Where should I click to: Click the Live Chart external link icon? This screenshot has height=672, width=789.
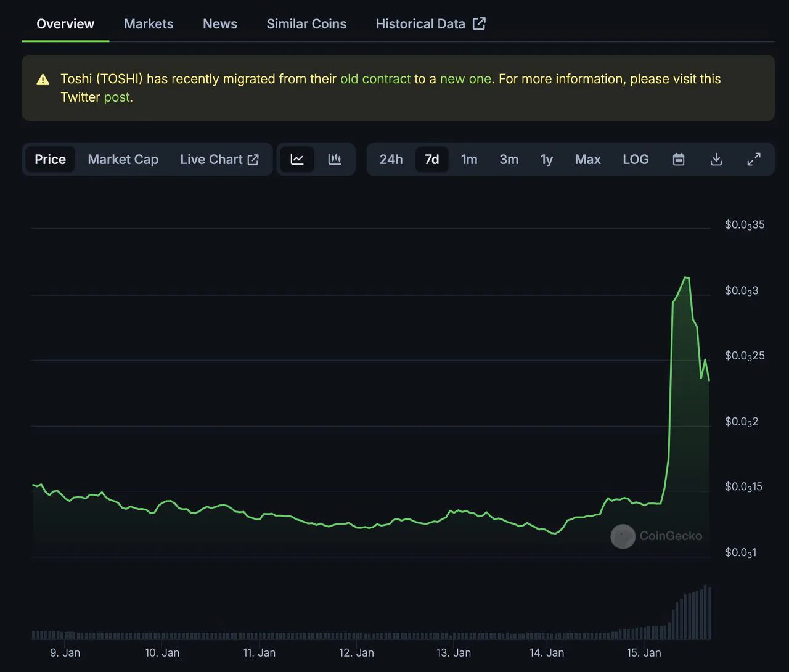click(253, 160)
